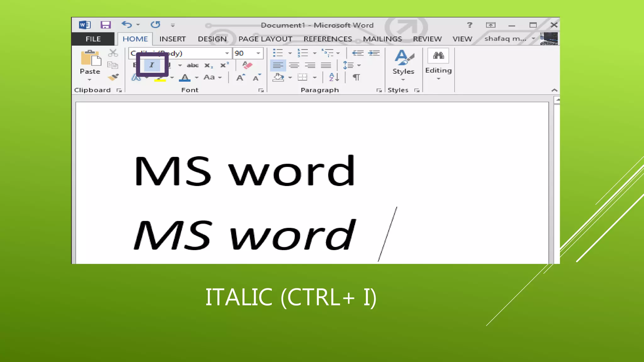
Task: Open font color dropdown arrow
Action: [197, 77]
